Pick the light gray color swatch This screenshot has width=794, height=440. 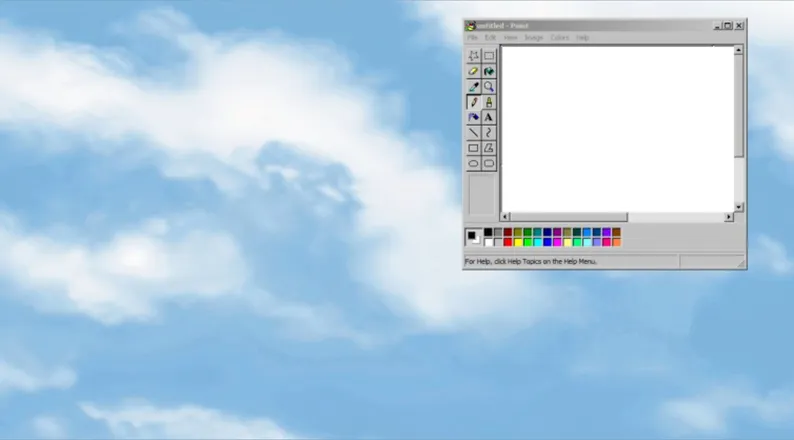[x=498, y=242]
